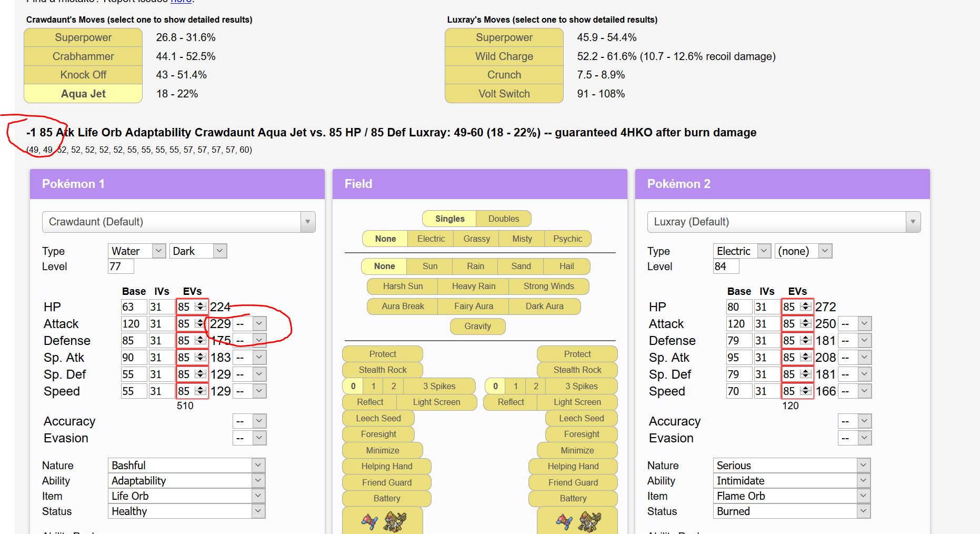This screenshot has height=534, width=980.
Task: Toggle Reflect on Pokémon 1's side
Action: (x=370, y=402)
